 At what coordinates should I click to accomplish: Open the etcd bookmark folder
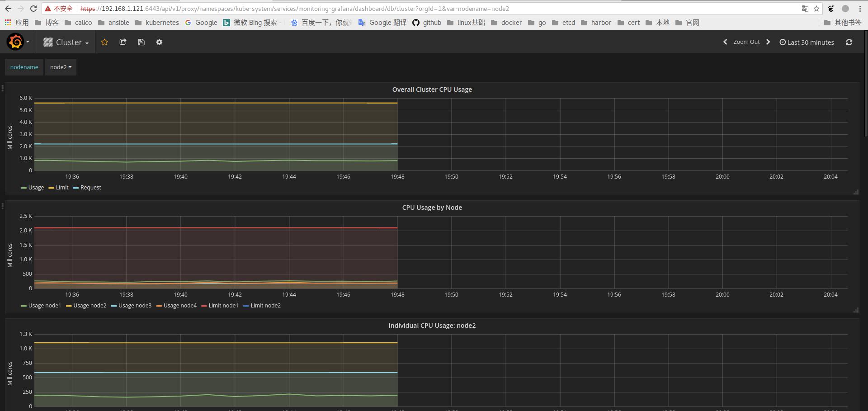pyautogui.click(x=564, y=23)
